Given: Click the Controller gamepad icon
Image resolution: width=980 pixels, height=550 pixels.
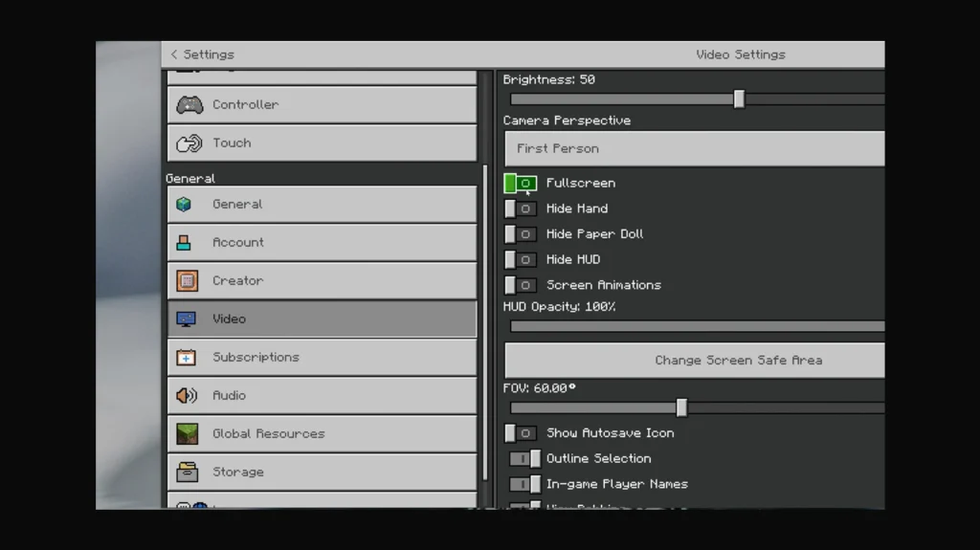Looking at the screenshot, I should coord(189,105).
